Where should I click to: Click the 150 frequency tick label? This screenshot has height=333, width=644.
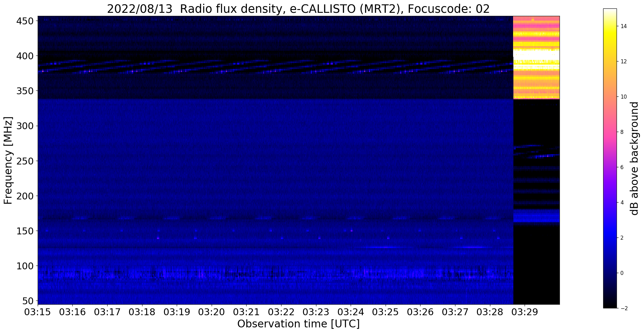(x=25, y=231)
